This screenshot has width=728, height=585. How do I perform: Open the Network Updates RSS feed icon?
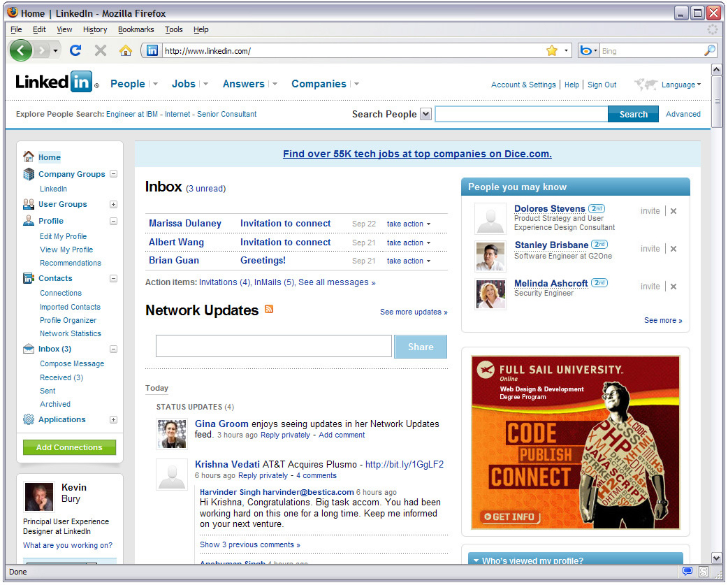269,309
